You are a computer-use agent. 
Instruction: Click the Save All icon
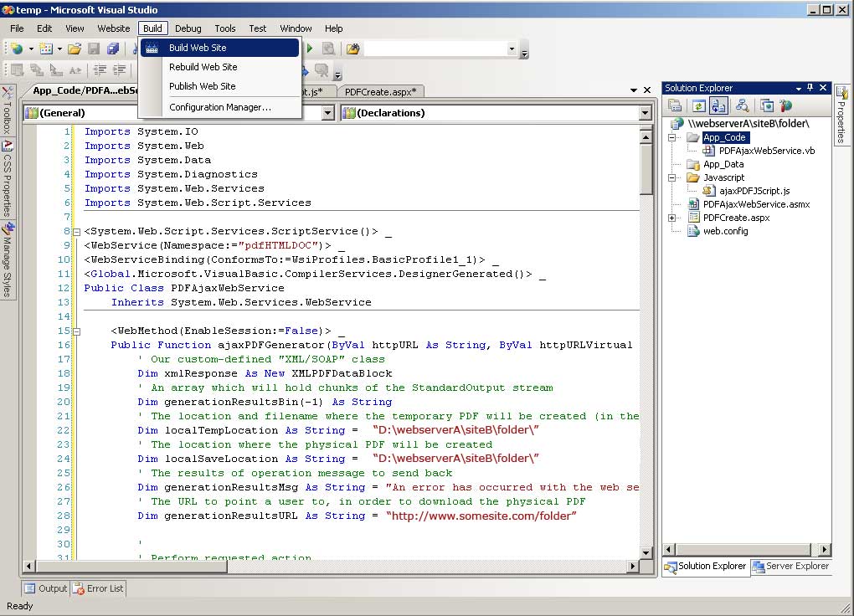113,49
